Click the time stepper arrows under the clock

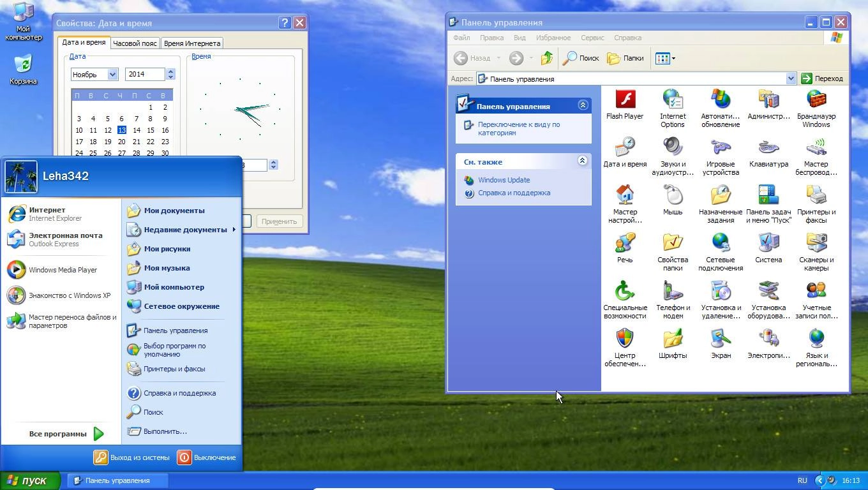(x=273, y=165)
